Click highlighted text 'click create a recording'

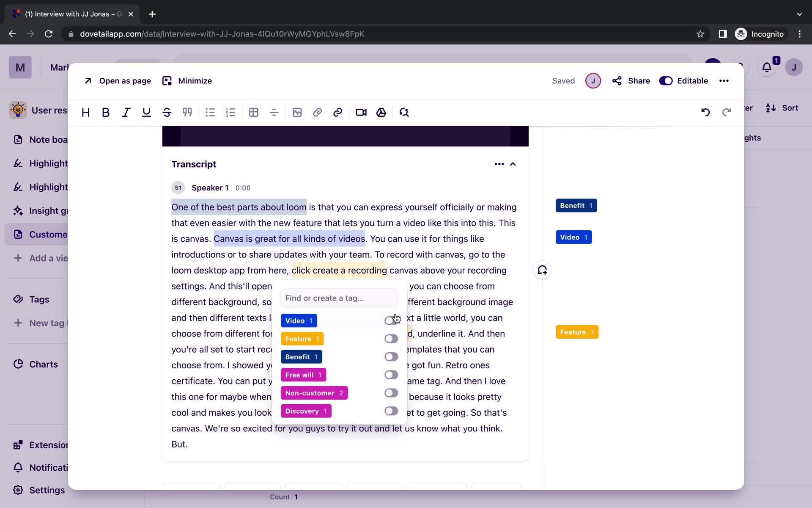point(339,270)
